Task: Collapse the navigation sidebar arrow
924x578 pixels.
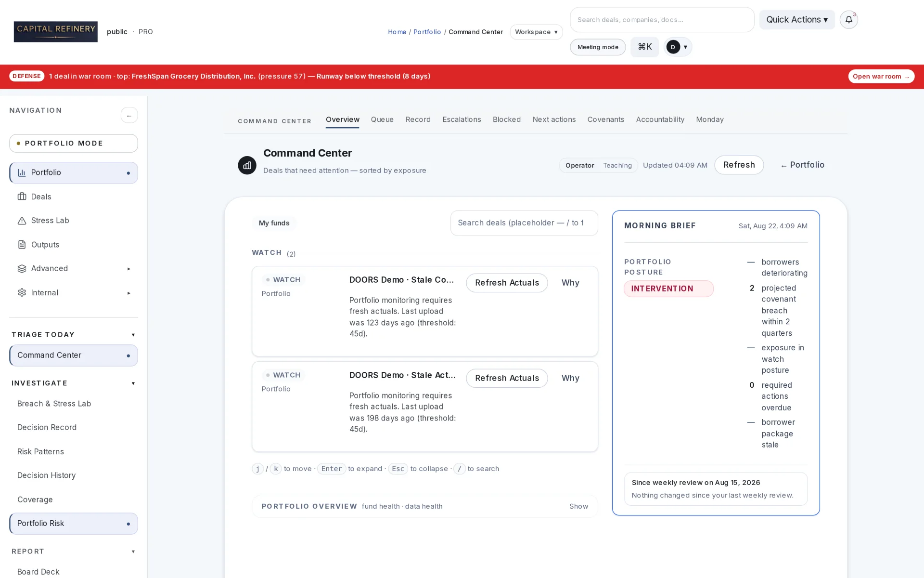Action: (x=129, y=116)
